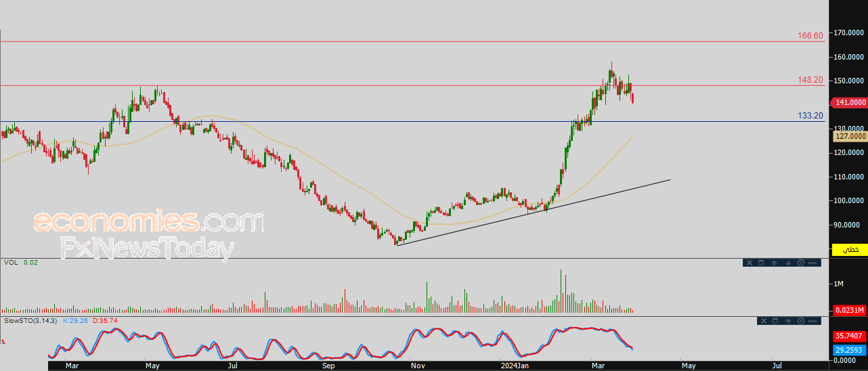Close the SlowSTO indicator pane
The width and height of the screenshot is (868, 371).
[764, 321]
